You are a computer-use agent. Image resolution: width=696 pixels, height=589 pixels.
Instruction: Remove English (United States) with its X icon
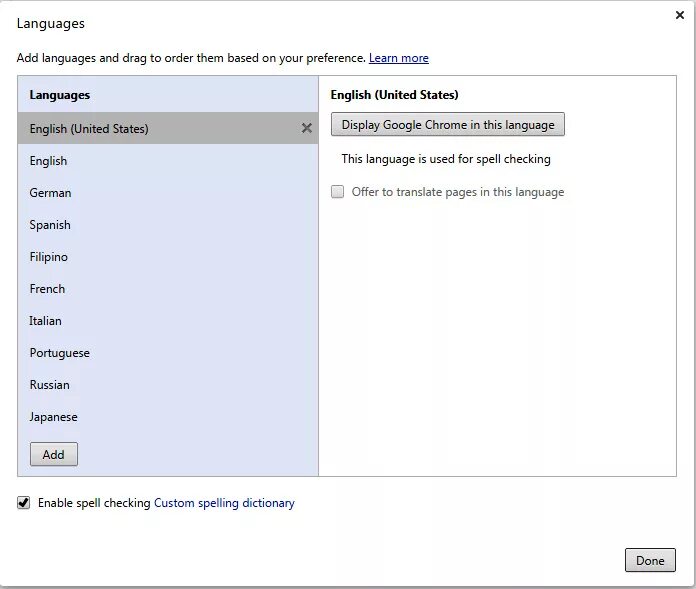[x=306, y=128]
